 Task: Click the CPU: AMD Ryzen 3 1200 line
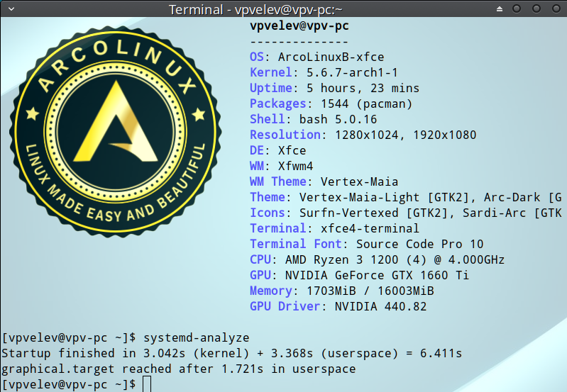[x=377, y=259]
